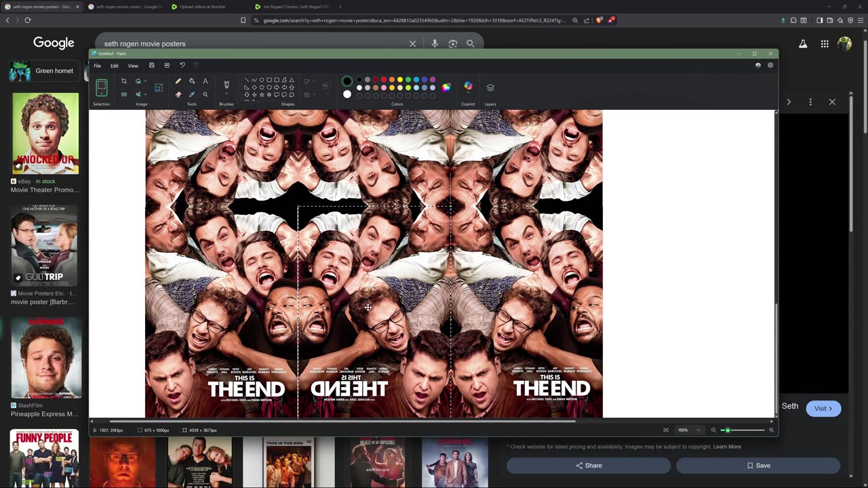The width and height of the screenshot is (868, 488).
Task: Toggle the Selection rectangle tool
Action: (101, 86)
